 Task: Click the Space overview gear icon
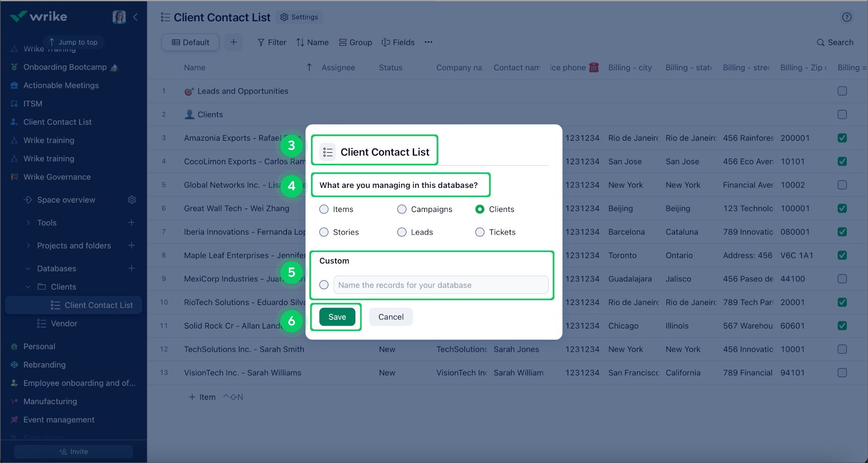(132, 200)
